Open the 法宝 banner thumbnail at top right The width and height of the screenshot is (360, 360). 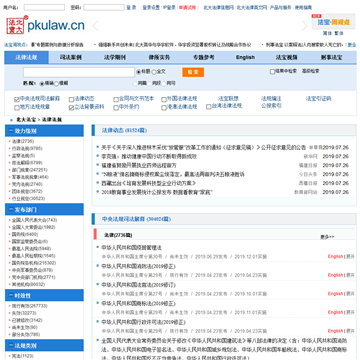[328, 22]
